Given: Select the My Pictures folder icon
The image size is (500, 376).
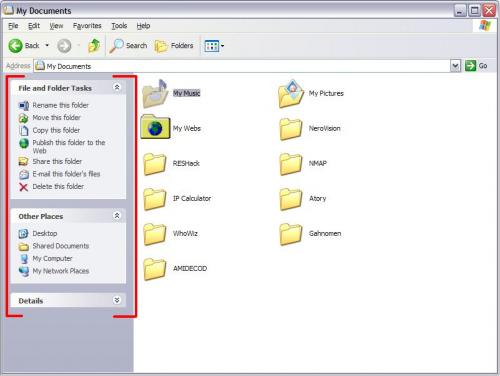Looking at the screenshot, I should [291, 94].
